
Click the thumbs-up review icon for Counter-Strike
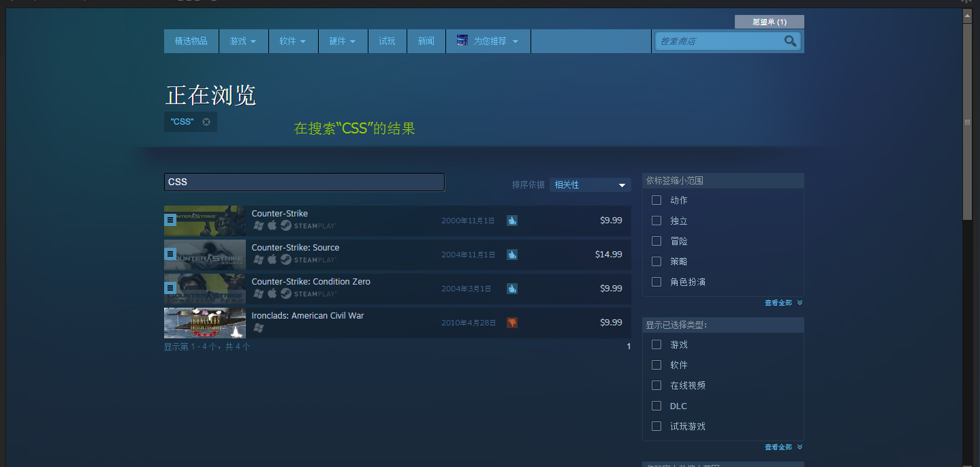click(x=512, y=221)
